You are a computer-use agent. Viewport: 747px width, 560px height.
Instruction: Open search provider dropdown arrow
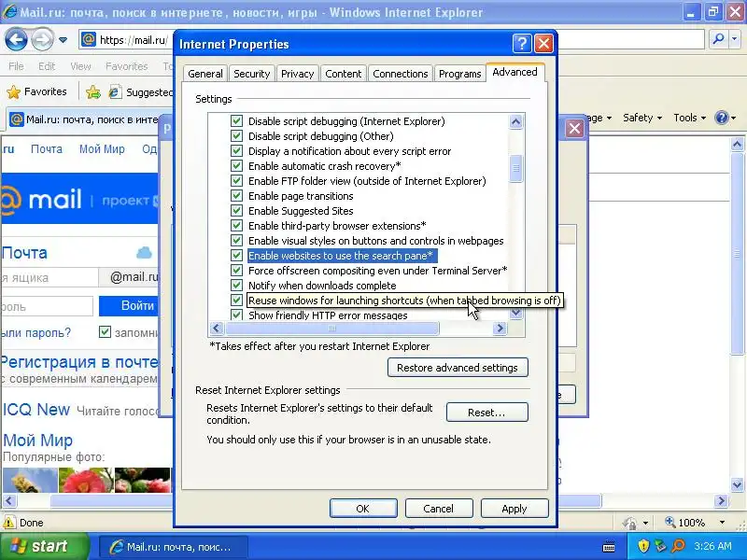pyautogui.click(x=736, y=39)
